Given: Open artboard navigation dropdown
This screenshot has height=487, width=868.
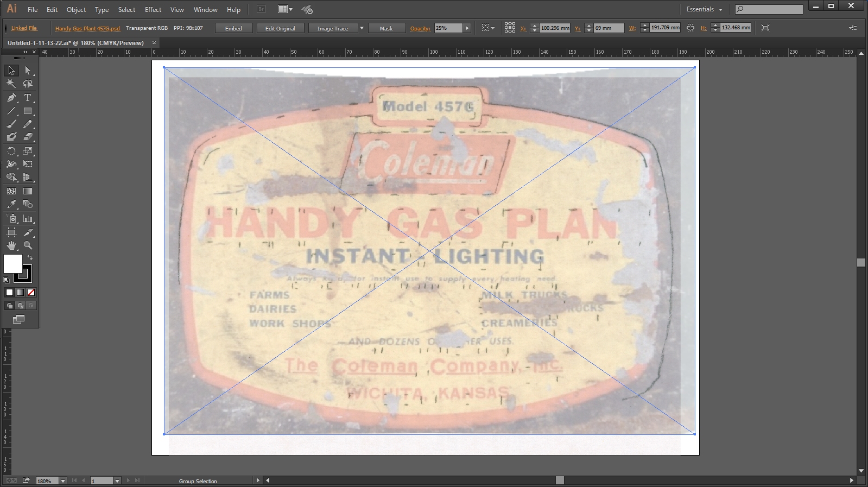Looking at the screenshot, I should [x=117, y=481].
